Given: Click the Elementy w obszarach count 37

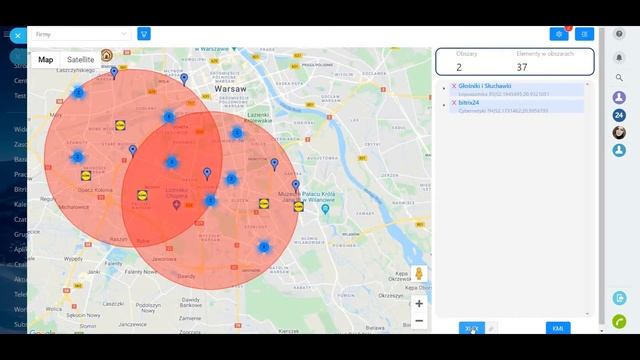Looking at the screenshot, I should click(522, 67).
